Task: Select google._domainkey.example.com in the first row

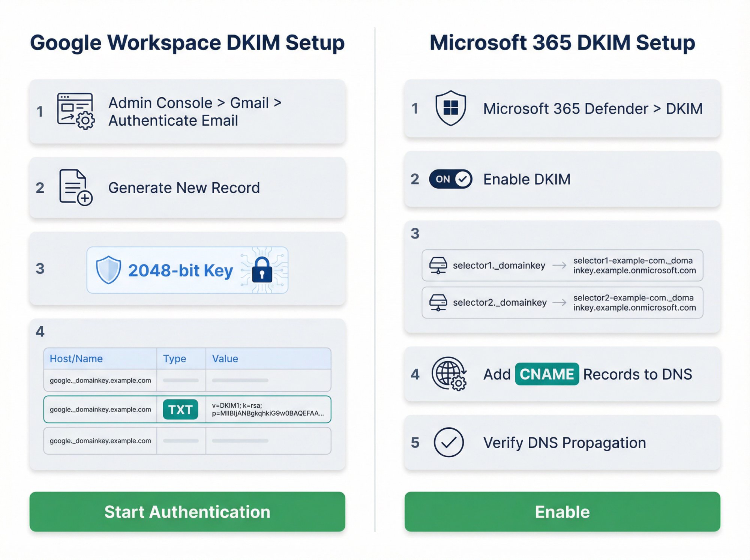Action: click(100, 380)
